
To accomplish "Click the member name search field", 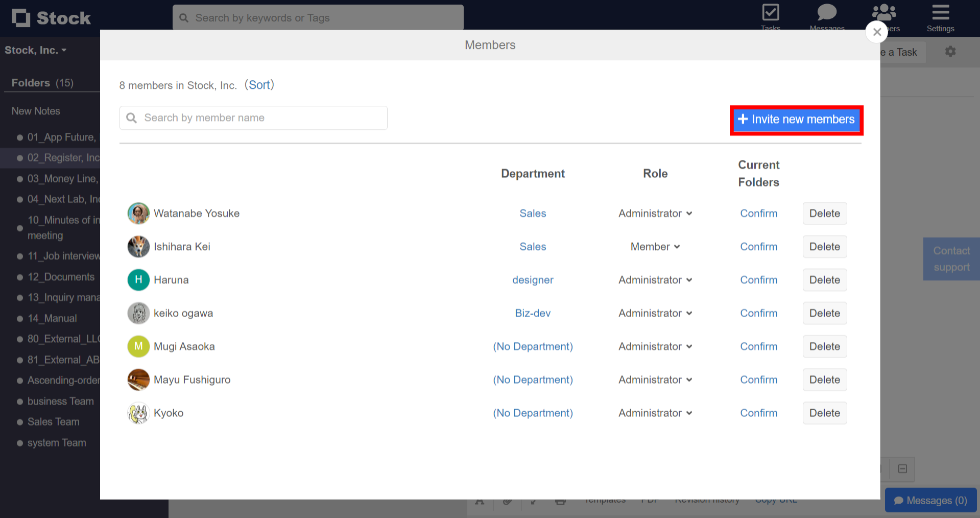I will (253, 117).
